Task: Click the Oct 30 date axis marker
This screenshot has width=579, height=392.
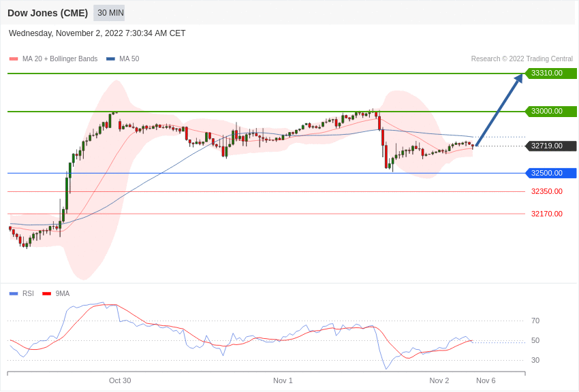Action: tap(120, 380)
